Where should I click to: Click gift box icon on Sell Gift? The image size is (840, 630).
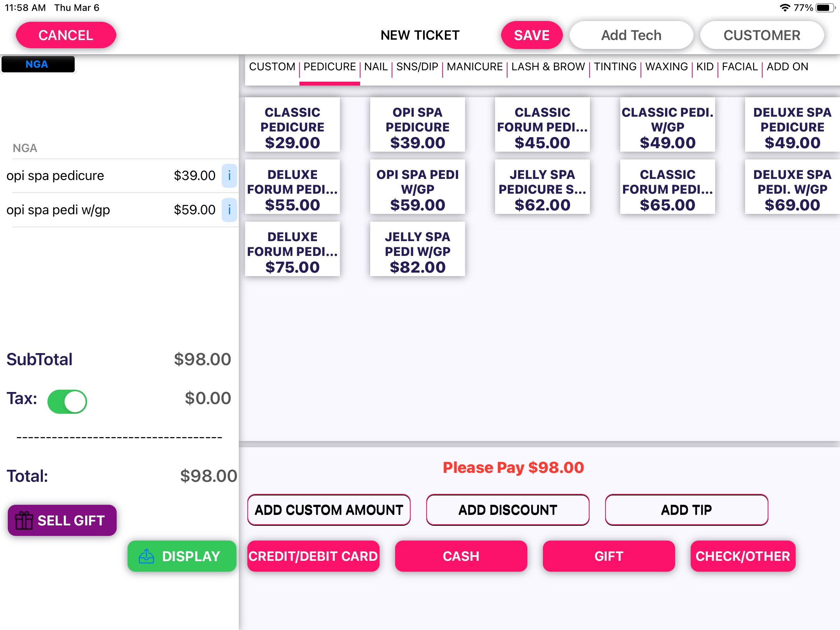[24, 520]
